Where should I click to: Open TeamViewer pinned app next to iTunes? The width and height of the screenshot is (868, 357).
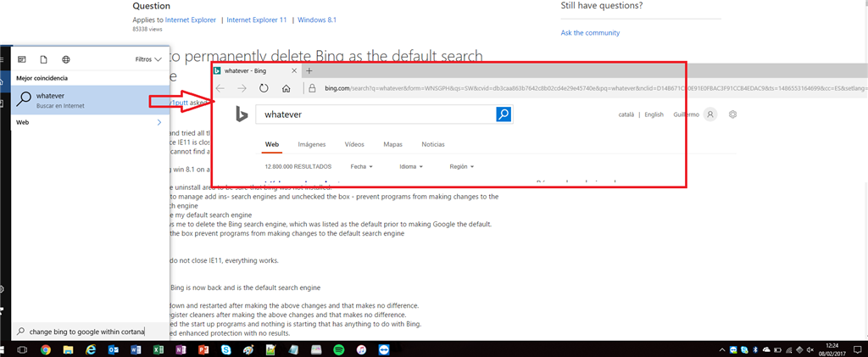384,350
